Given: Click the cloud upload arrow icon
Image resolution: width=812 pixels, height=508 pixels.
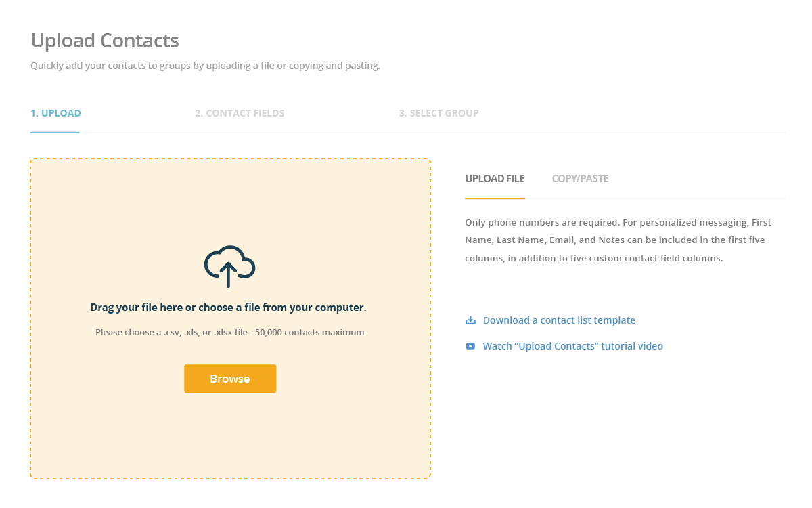Looking at the screenshot, I should click(230, 266).
